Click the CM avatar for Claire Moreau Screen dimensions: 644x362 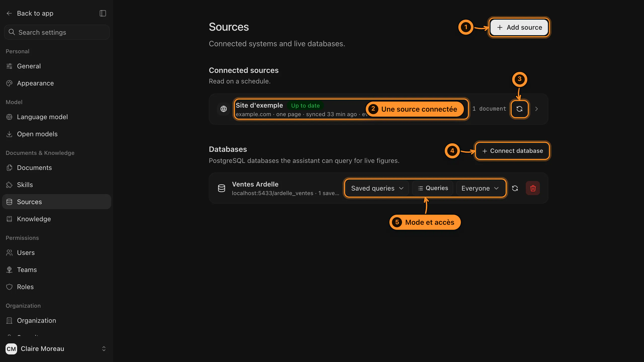(11, 349)
